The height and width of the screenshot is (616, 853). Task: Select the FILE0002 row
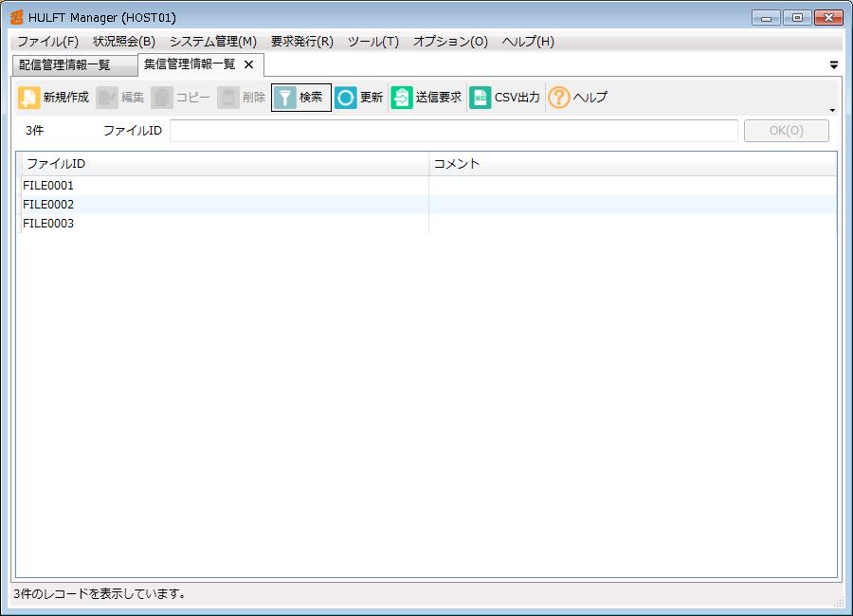click(x=48, y=205)
